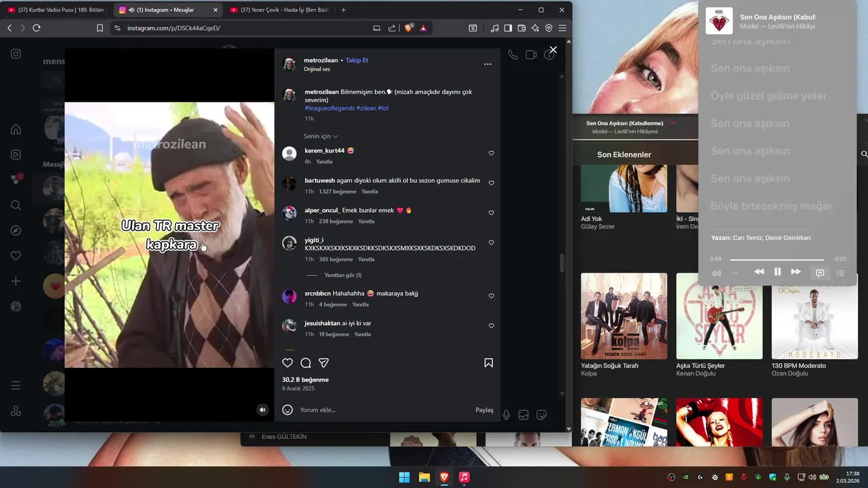Open Instagram search icon in sidebar
This screenshot has width=868, height=488.
[16, 205]
